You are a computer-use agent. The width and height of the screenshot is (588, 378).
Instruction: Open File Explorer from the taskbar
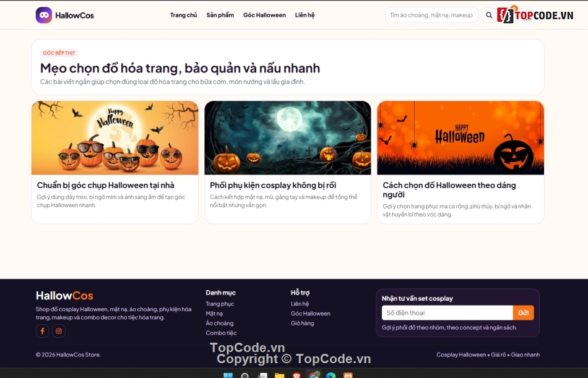(x=279, y=375)
